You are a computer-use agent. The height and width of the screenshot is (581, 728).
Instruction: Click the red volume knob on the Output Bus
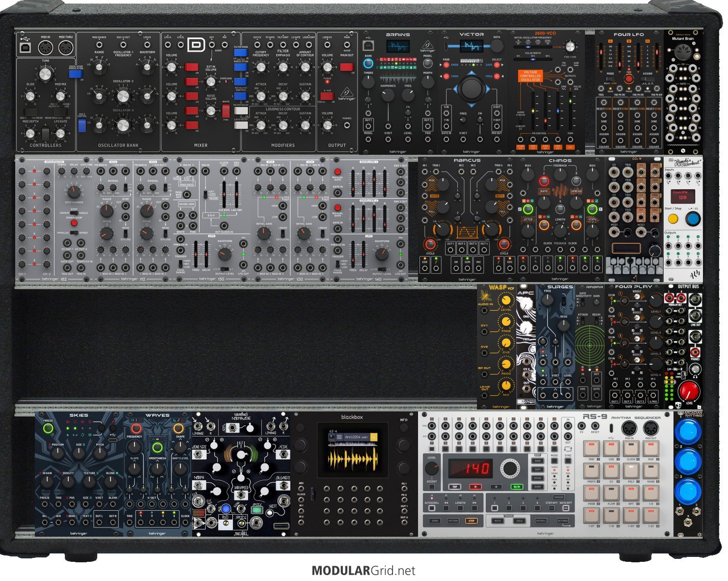point(688,391)
